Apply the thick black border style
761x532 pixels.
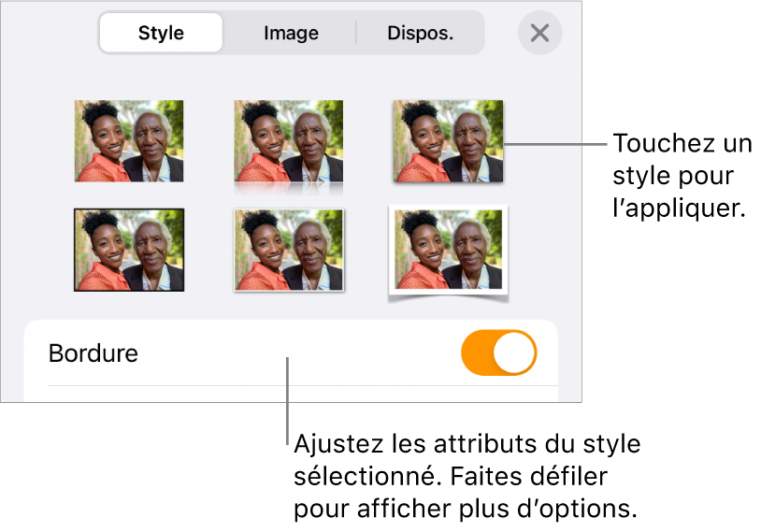(129, 250)
